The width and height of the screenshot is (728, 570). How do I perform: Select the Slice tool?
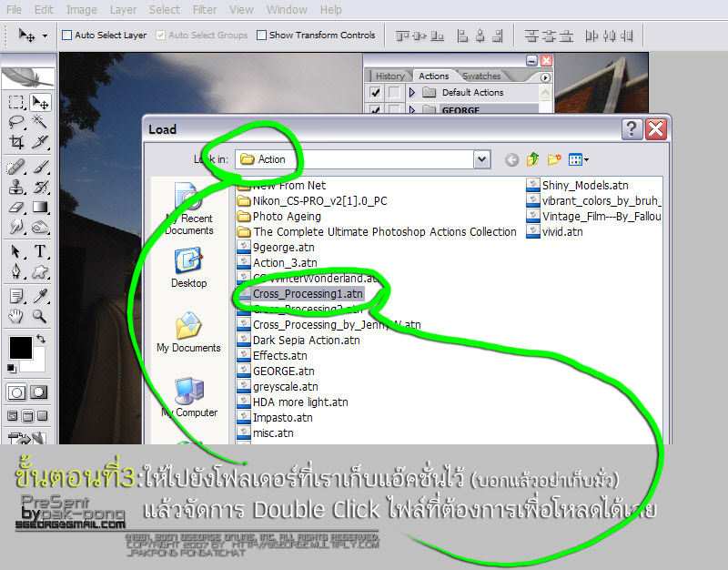pos(40,142)
